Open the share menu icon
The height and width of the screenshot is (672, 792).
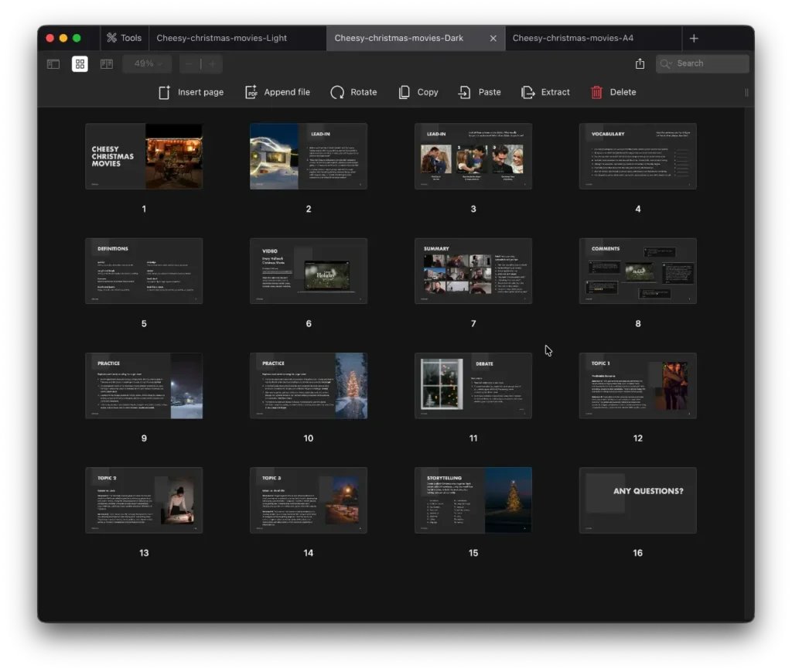(640, 63)
